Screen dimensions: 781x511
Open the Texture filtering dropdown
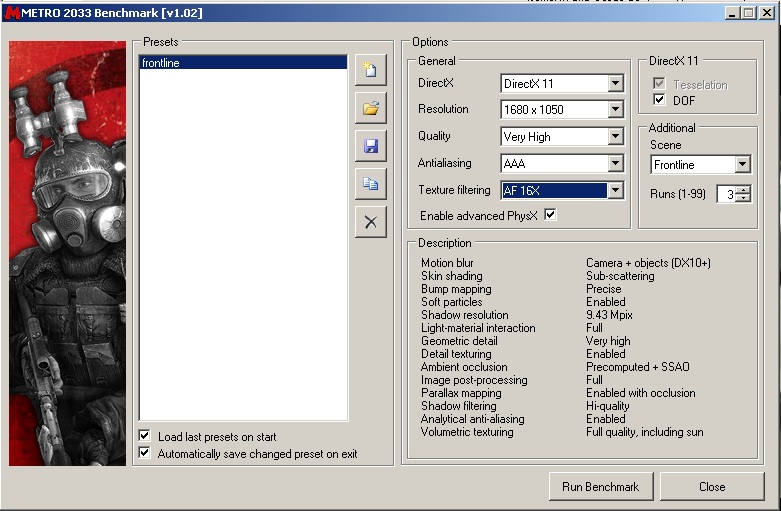[615, 190]
